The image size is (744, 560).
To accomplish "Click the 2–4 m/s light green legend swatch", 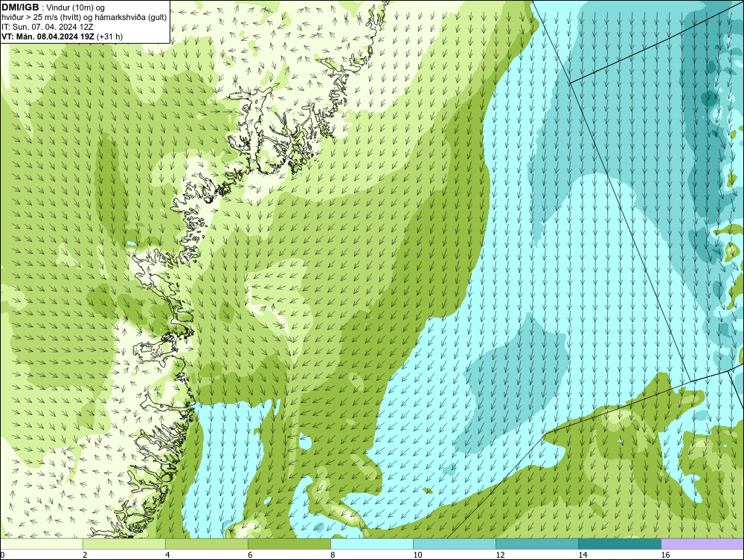I will 124,544.
